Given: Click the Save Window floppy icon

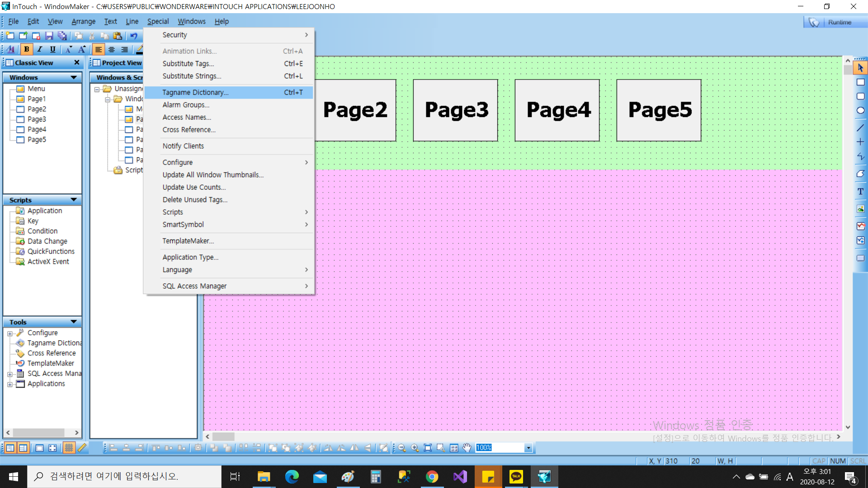Looking at the screenshot, I should pos(49,36).
